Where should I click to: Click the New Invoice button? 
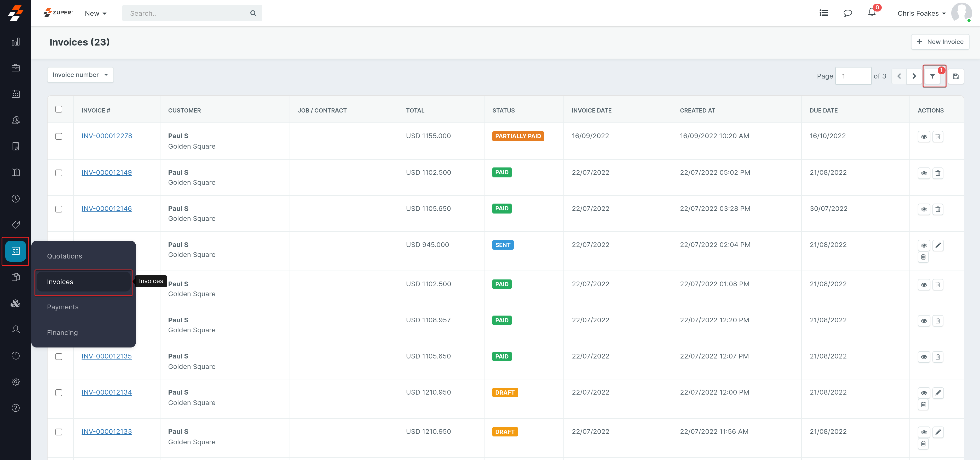(940, 42)
